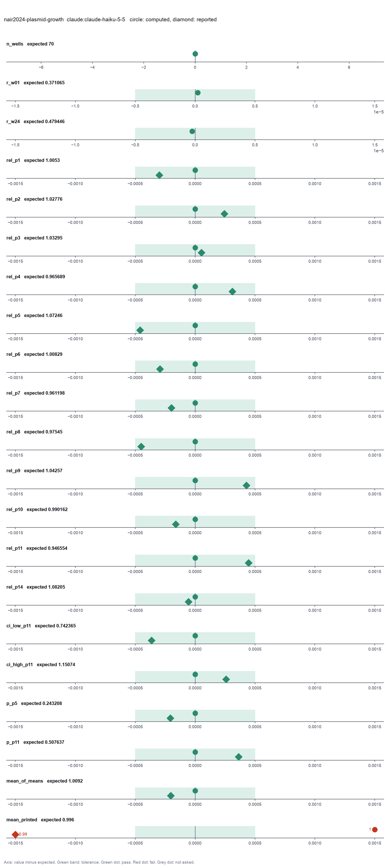Click the chart title nair2024-plasmid-growth
This screenshot has height=868, width=389.
coord(34,19)
